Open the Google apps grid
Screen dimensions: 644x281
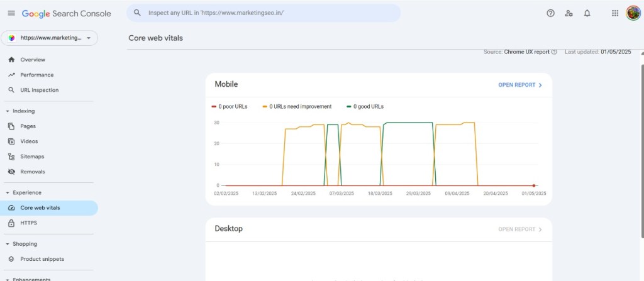615,13
